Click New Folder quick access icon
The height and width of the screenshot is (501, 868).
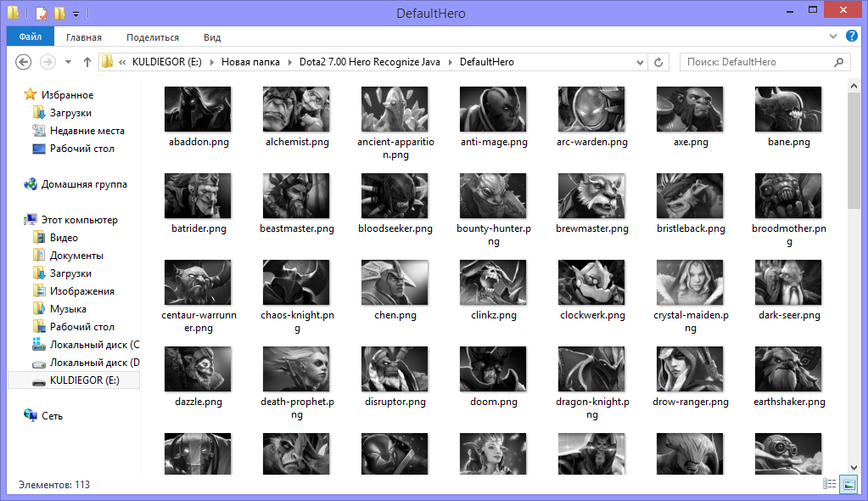[x=59, y=12]
